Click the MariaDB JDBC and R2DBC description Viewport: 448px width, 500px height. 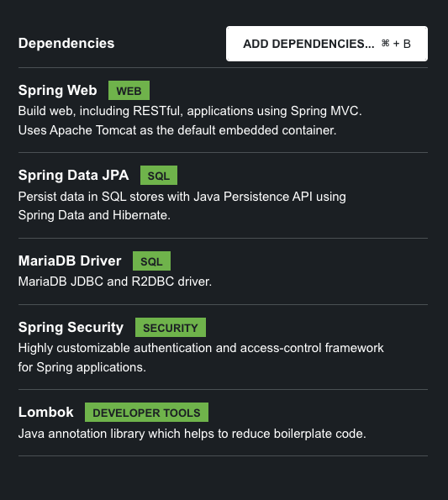[115, 282]
